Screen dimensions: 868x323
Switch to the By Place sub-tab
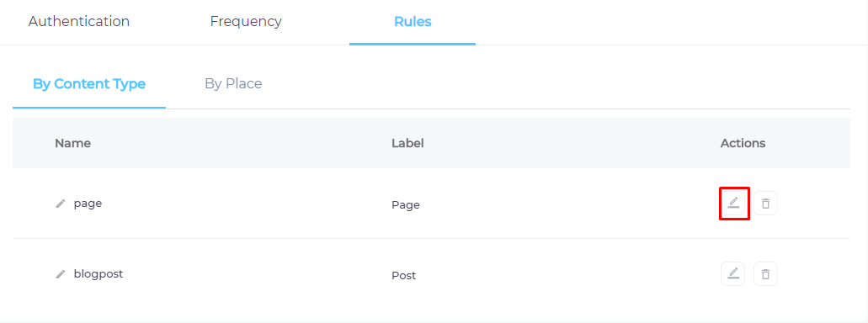[233, 84]
